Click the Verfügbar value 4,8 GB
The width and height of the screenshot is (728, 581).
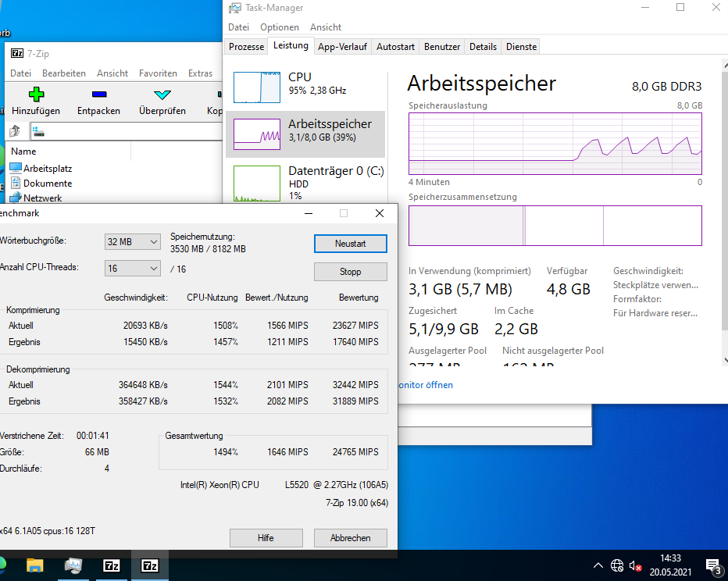(569, 289)
